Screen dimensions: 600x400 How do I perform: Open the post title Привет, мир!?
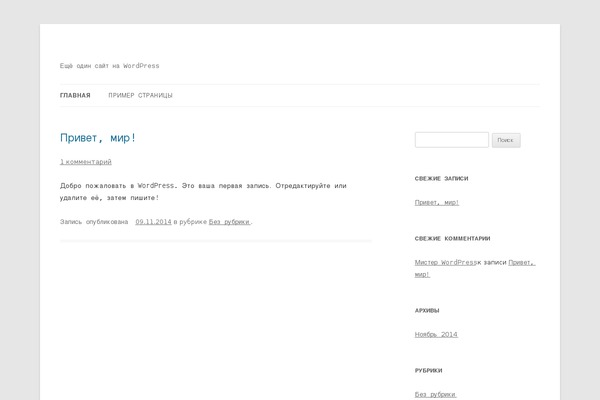(98, 138)
